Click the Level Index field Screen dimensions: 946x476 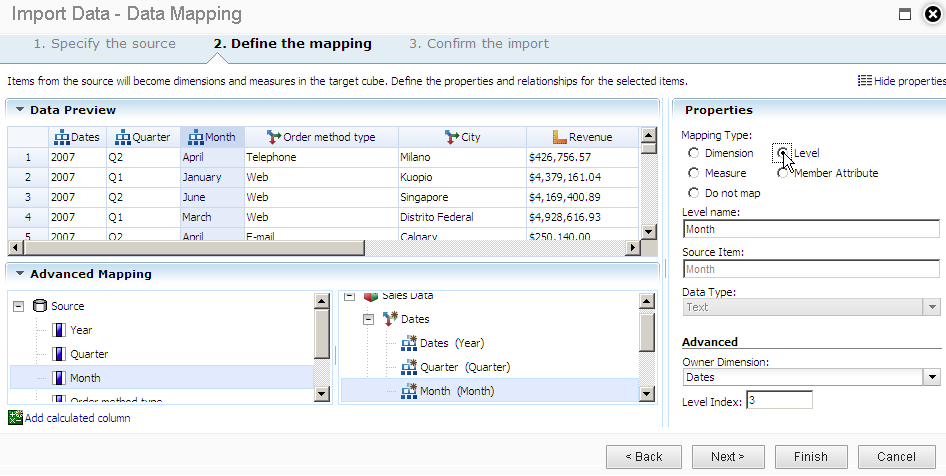(x=779, y=400)
